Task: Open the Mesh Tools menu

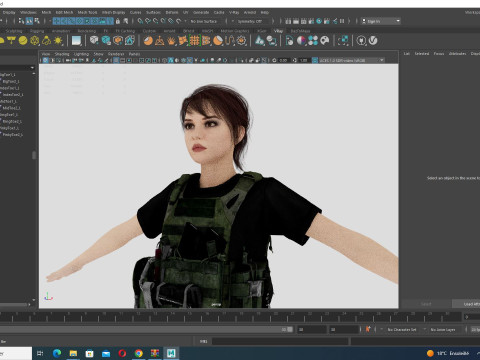Action: 87,12
